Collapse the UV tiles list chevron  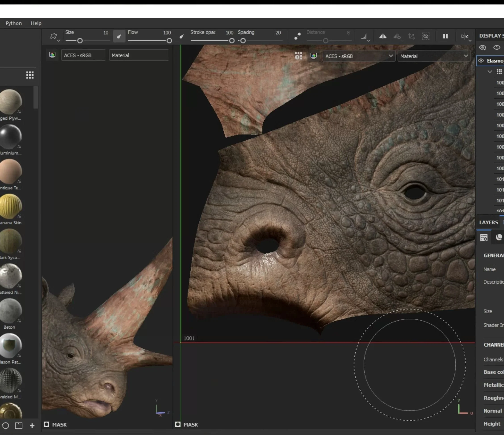490,72
